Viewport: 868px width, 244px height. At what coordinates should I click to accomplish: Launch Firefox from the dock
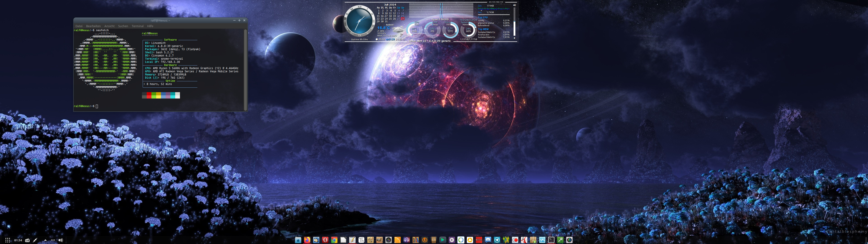pos(307,240)
